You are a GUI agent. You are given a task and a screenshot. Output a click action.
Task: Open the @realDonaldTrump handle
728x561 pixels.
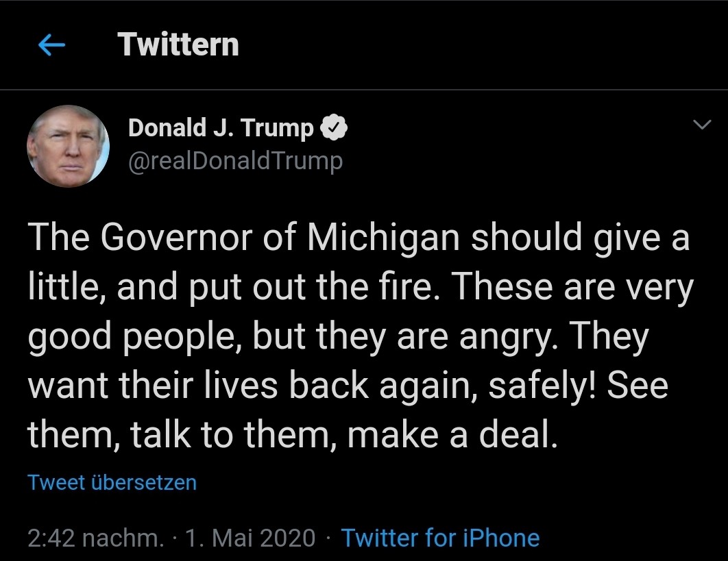coord(235,161)
